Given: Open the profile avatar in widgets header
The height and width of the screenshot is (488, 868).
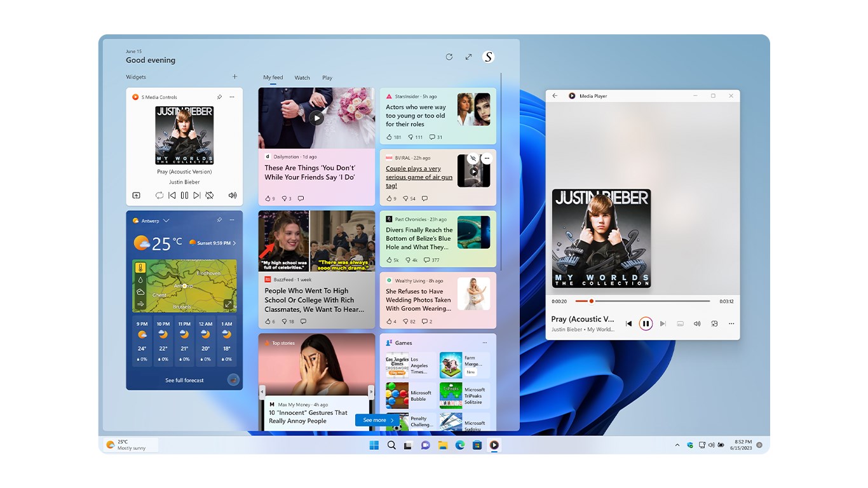Looking at the screenshot, I should click(x=488, y=57).
